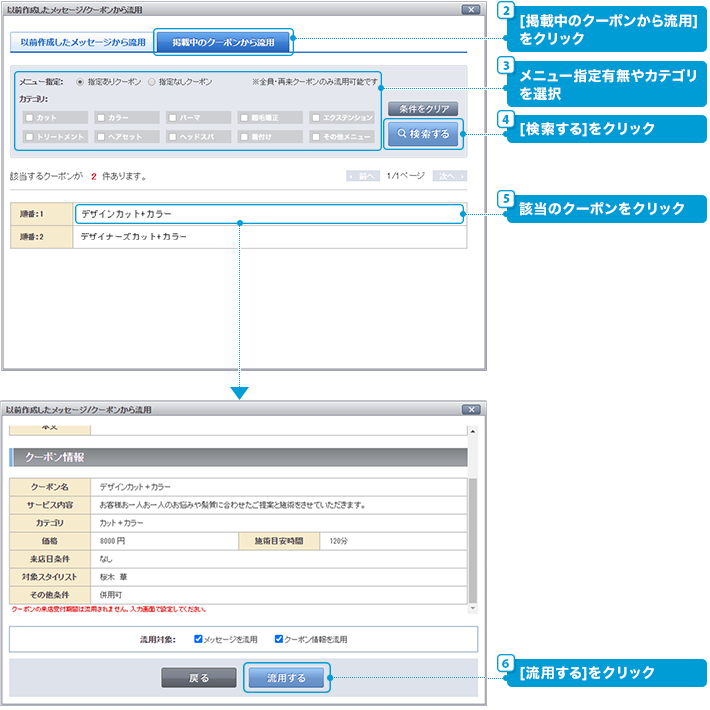Click the 流用する button
This screenshot has width=710, height=710.
pos(287,678)
